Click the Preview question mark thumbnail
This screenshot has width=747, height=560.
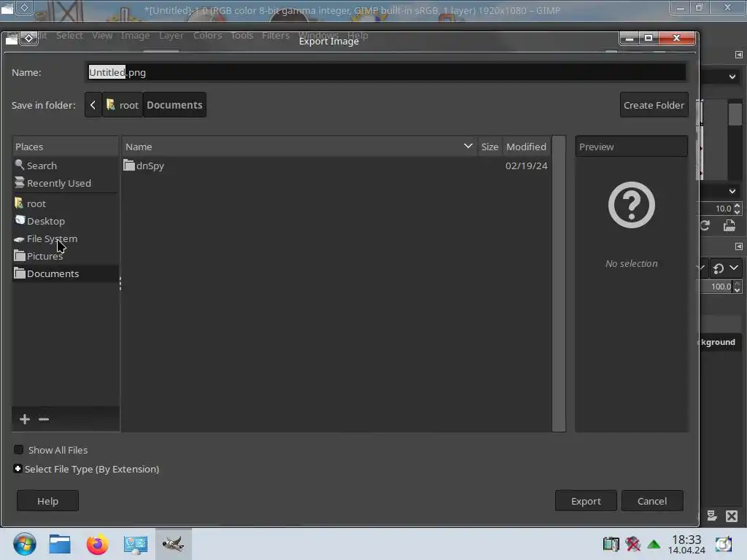631,205
